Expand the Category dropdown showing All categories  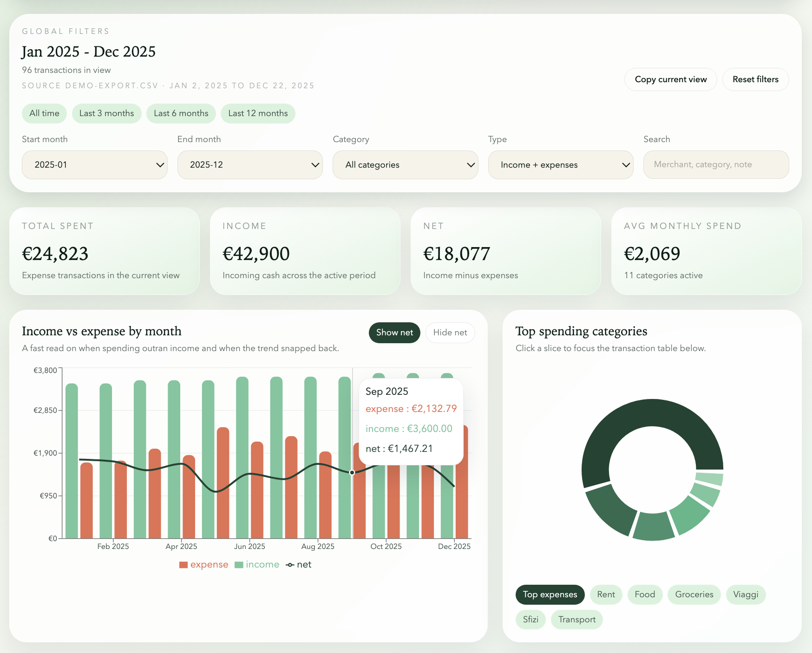pos(405,164)
